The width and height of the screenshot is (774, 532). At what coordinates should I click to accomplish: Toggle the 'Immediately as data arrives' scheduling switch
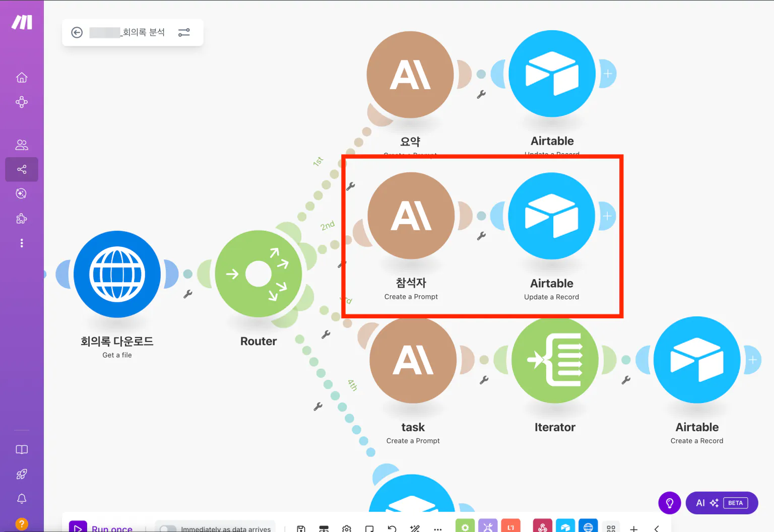point(168,529)
